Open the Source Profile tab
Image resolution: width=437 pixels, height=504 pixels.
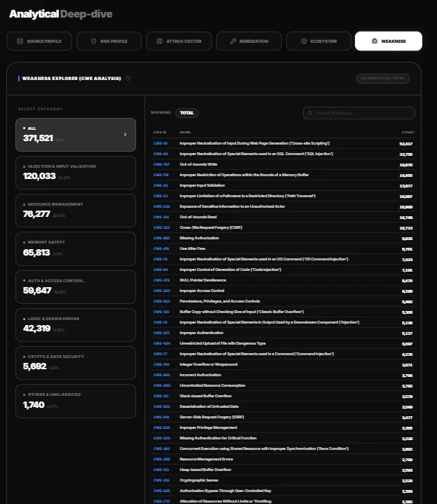click(x=39, y=41)
